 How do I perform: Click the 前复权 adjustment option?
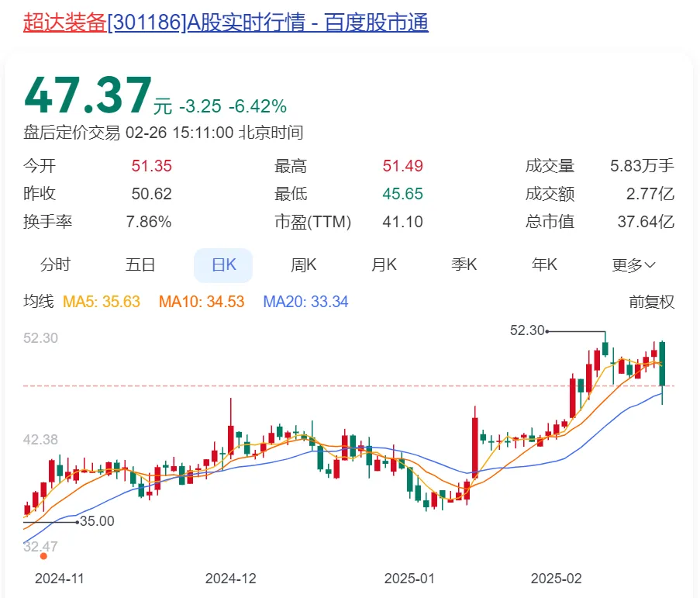click(x=651, y=302)
